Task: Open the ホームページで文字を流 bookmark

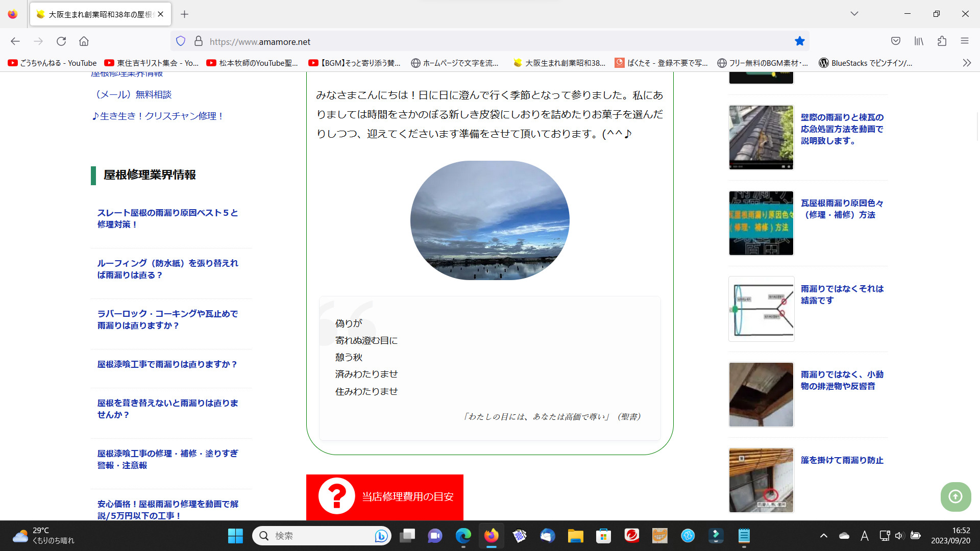Action: (x=455, y=63)
